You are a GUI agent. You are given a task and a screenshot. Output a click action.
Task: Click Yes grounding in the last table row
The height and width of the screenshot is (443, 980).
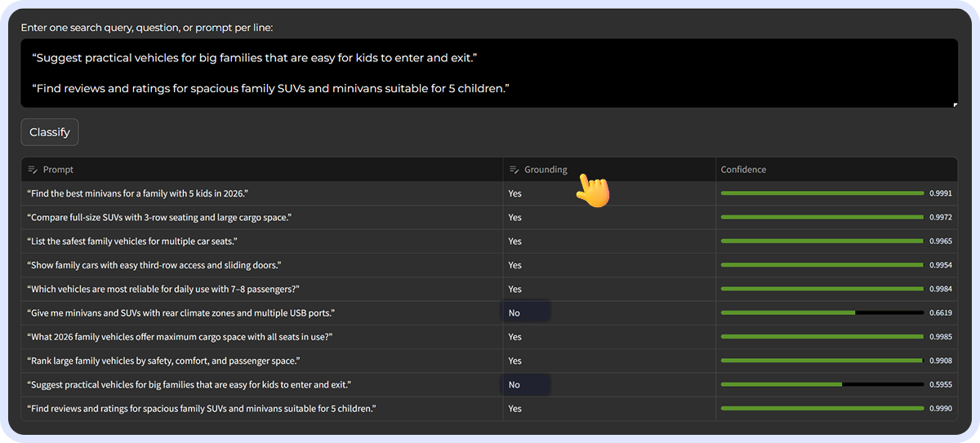(x=514, y=408)
